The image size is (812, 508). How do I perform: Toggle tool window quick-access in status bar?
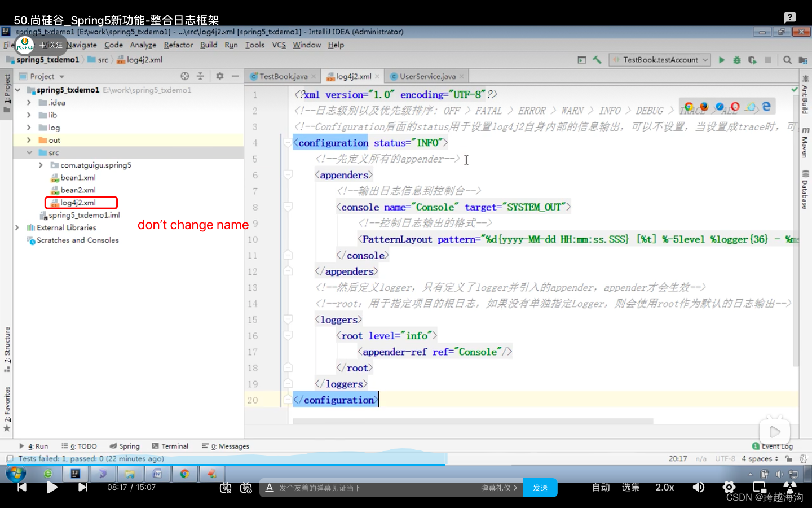click(10, 458)
